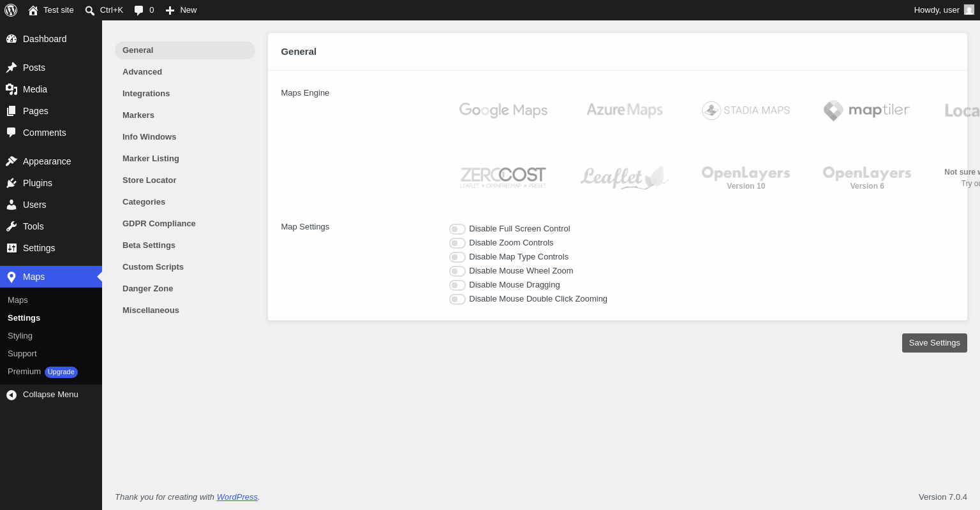The height and width of the screenshot is (510, 980).
Task: Select the Zero Cost engine logo
Action: click(503, 177)
